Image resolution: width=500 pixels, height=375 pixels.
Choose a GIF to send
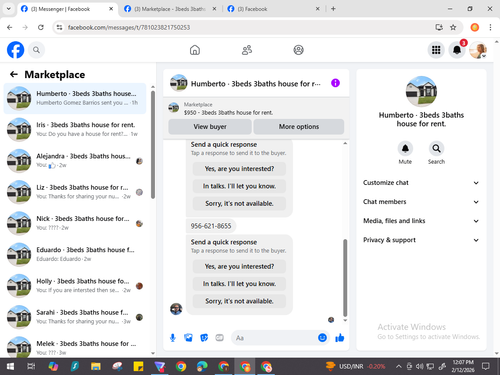coord(219,338)
